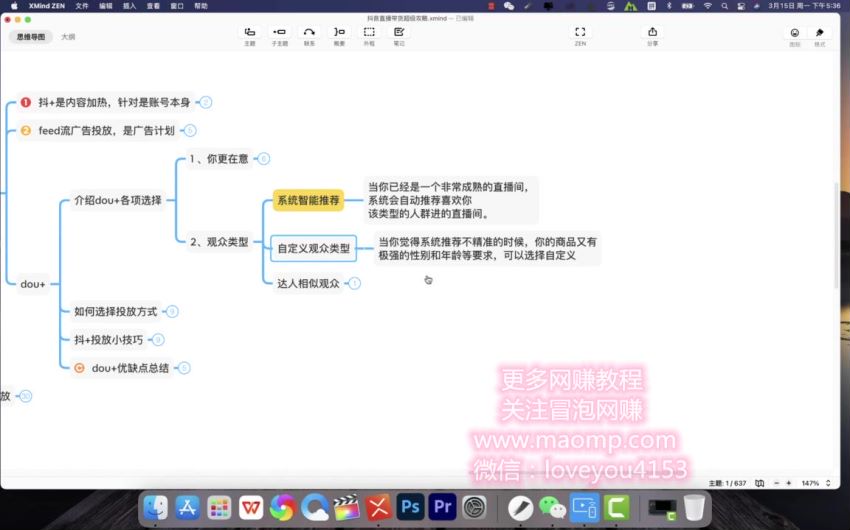Open Camtasia from the Dock

click(616, 508)
